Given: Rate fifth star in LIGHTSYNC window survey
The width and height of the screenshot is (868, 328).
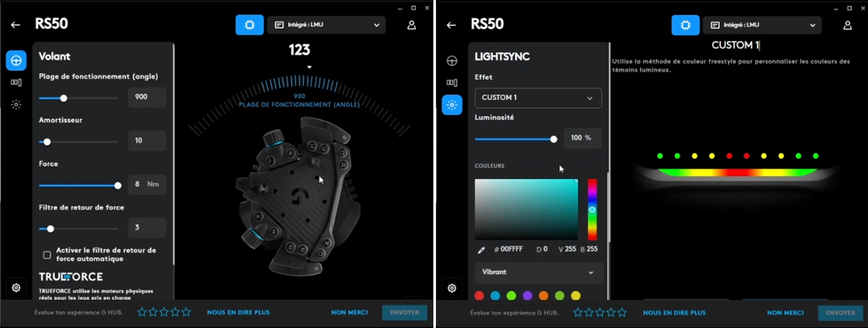Looking at the screenshot, I should 622,312.
